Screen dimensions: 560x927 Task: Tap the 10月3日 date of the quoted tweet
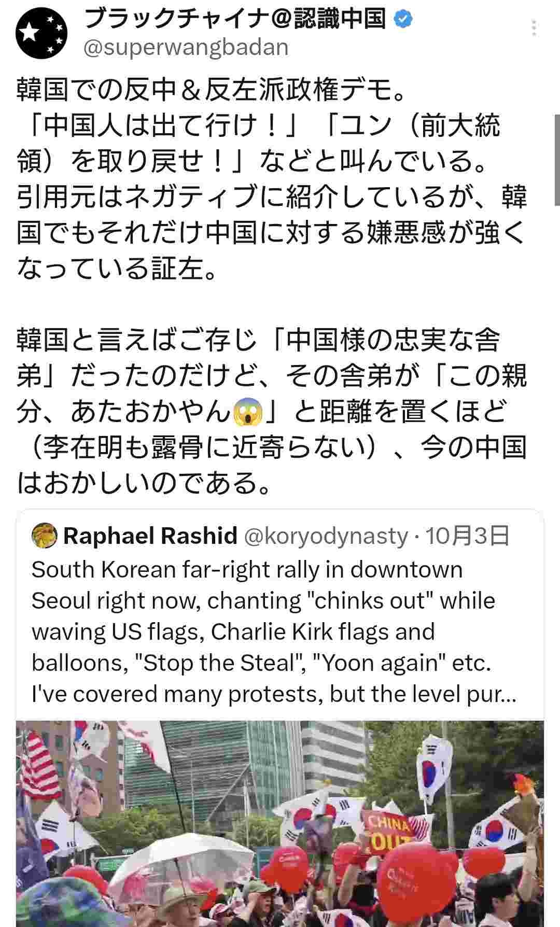[468, 536]
